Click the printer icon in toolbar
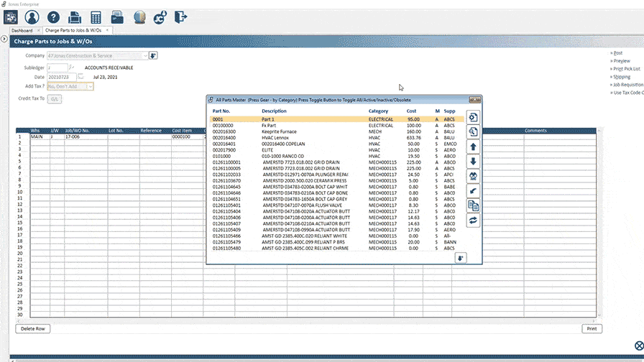This screenshot has height=362, width=644. [74, 17]
